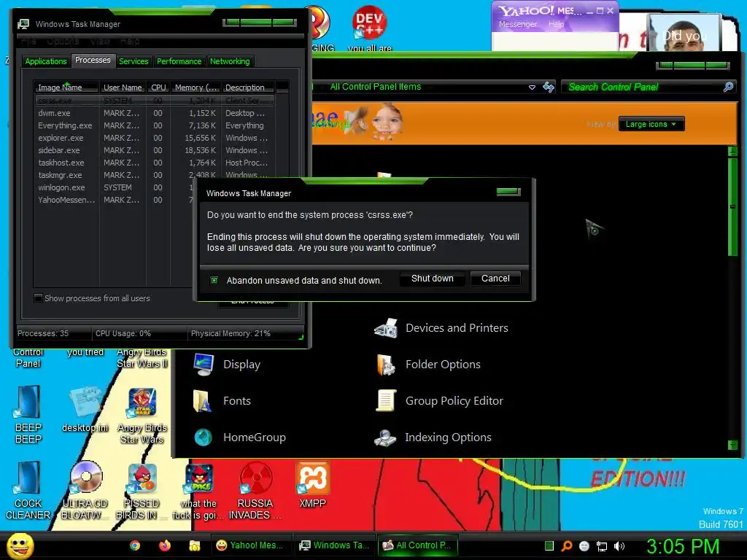This screenshot has height=560, width=747.
Task: Open the ULTRA CD BLOATW... disc icon
Action: [85, 491]
